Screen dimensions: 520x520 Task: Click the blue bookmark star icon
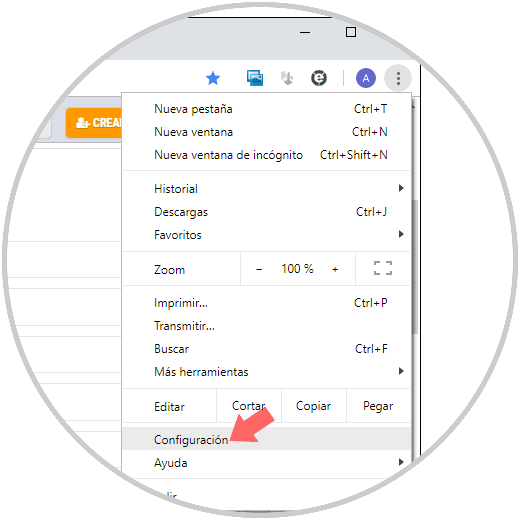[213, 79]
